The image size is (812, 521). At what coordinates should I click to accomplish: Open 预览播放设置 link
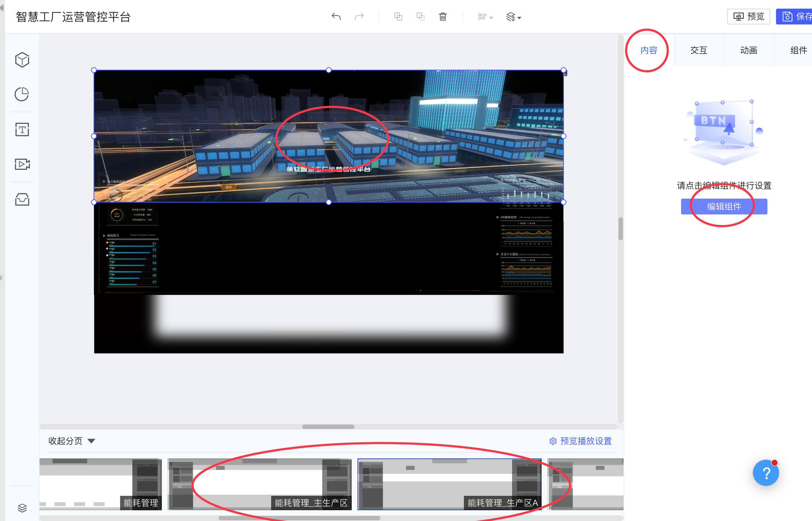(x=580, y=441)
